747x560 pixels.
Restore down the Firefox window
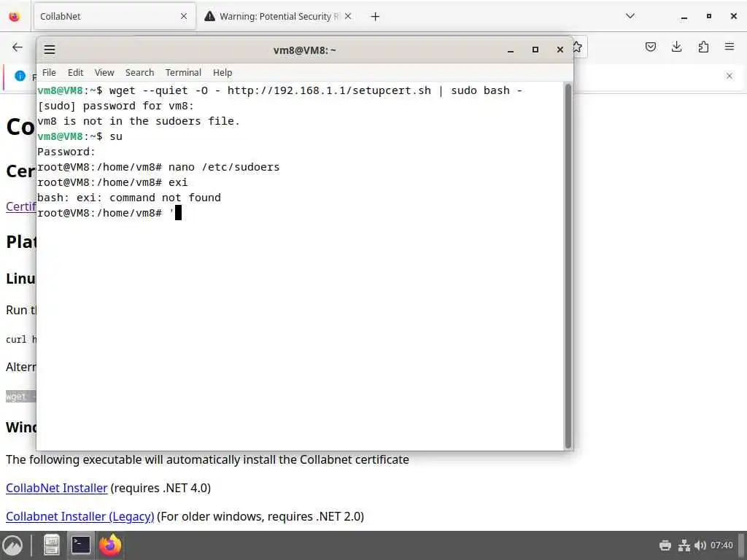(709, 16)
